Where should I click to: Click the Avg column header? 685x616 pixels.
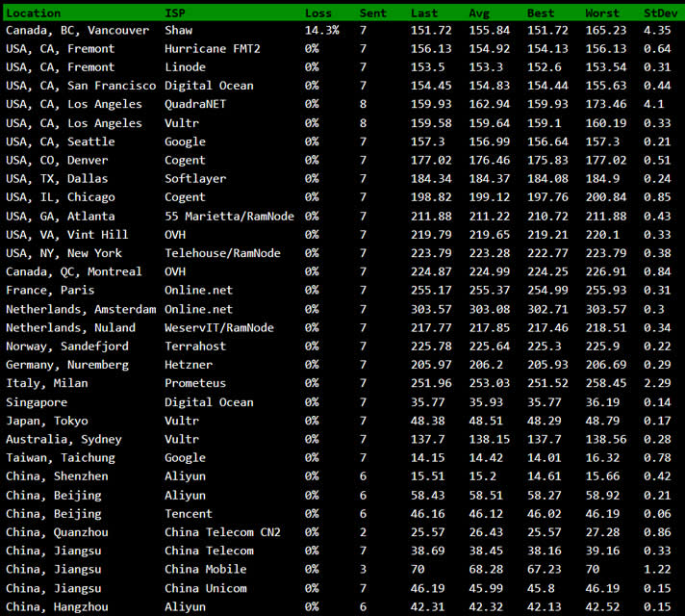click(479, 13)
